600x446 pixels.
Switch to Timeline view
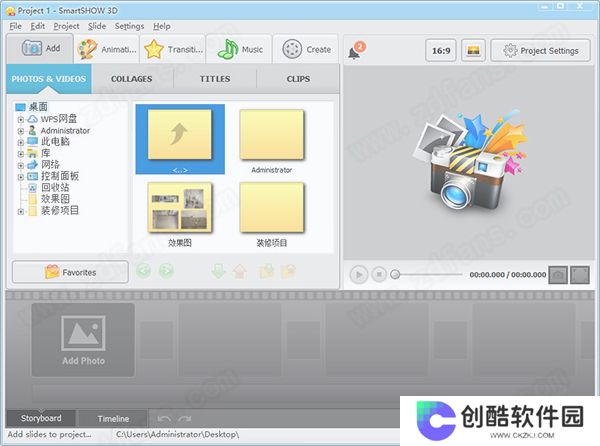click(113, 419)
